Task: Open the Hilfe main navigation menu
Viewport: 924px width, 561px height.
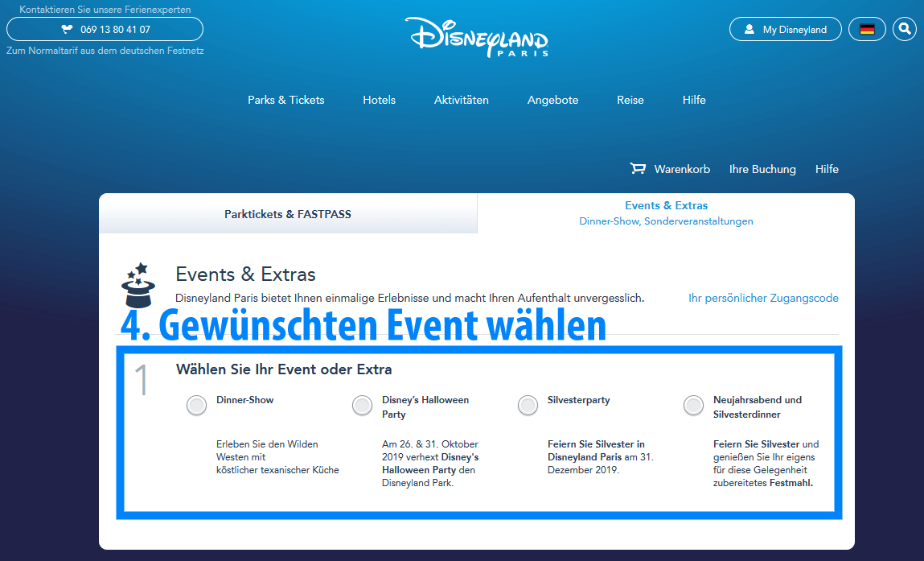Action: [694, 100]
